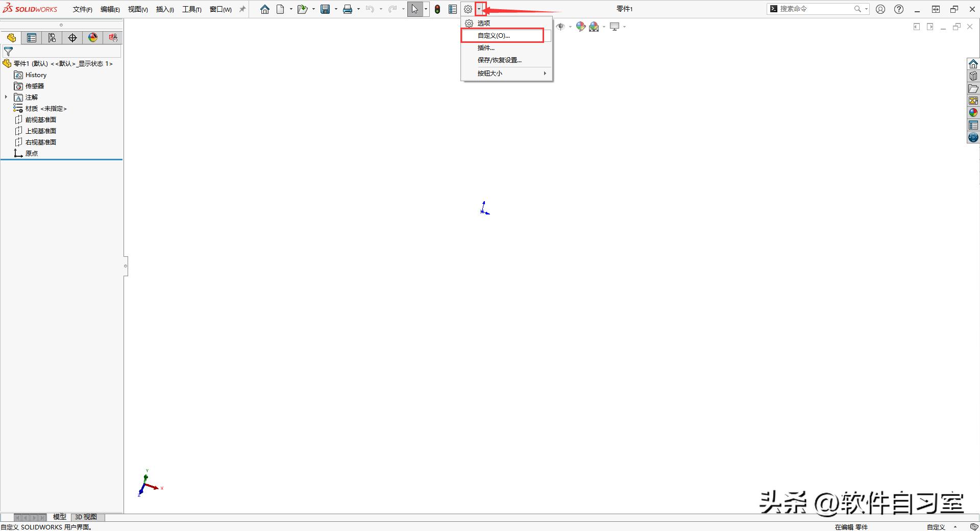
Task: Select the Home icon in the task pane
Action: 973,63
